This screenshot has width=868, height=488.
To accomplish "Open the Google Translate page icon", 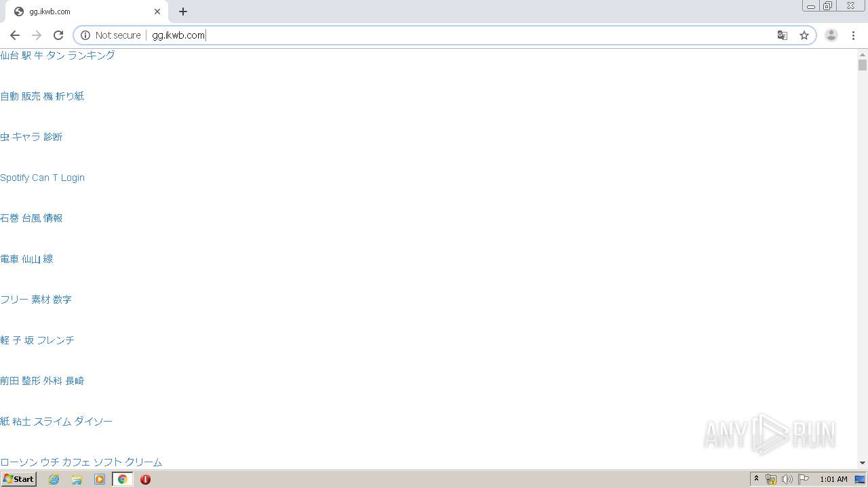I will [x=783, y=35].
